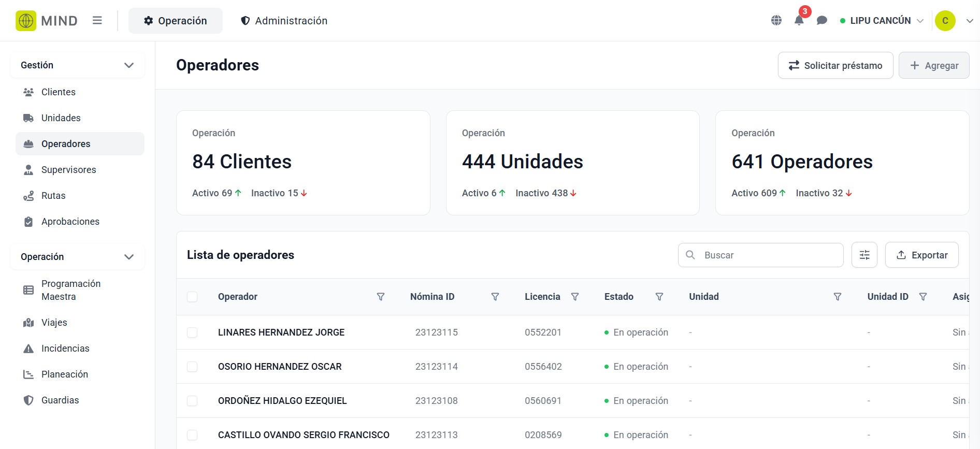Click the Aprobaciones clipboard icon

(x=28, y=222)
